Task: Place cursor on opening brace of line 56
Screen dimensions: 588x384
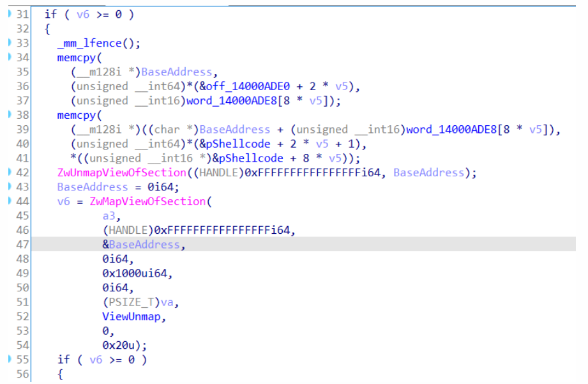Action: pyautogui.click(x=60, y=374)
